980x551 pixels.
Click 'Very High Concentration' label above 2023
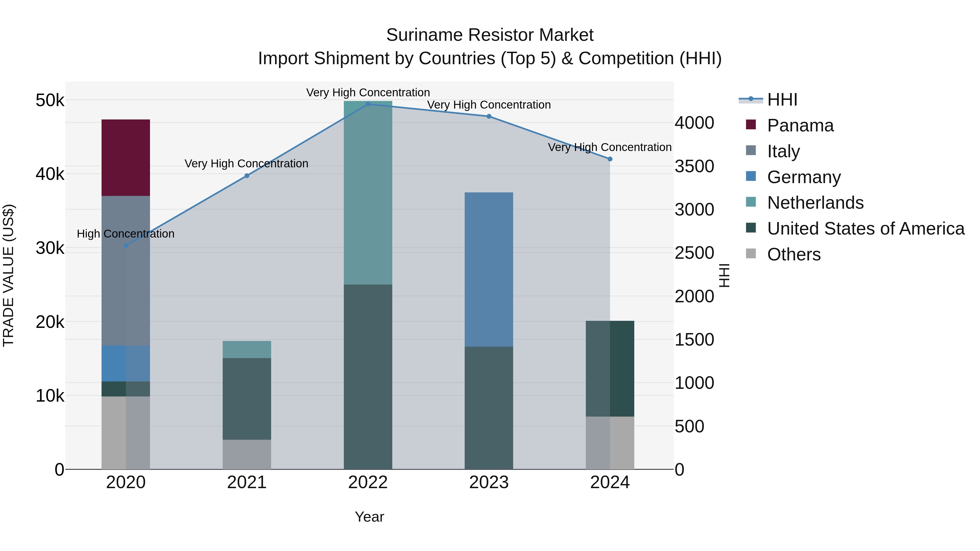(x=489, y=105)
